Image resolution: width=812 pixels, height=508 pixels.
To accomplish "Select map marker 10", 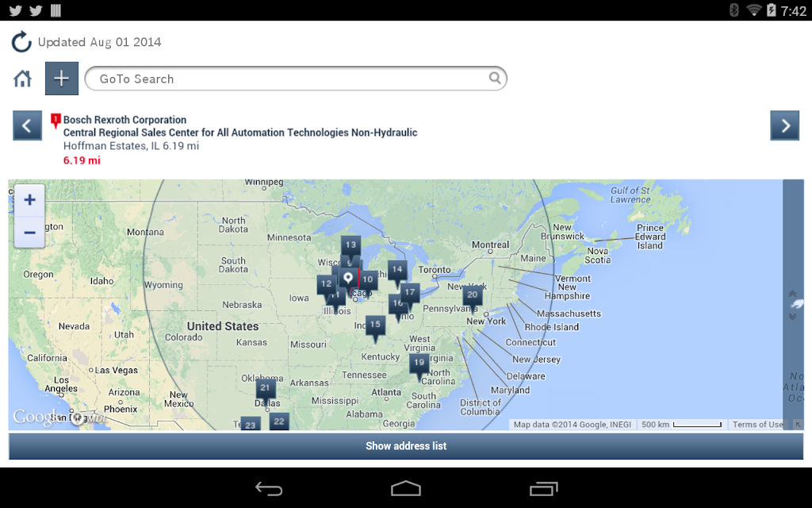I will (x=368, y=281).
